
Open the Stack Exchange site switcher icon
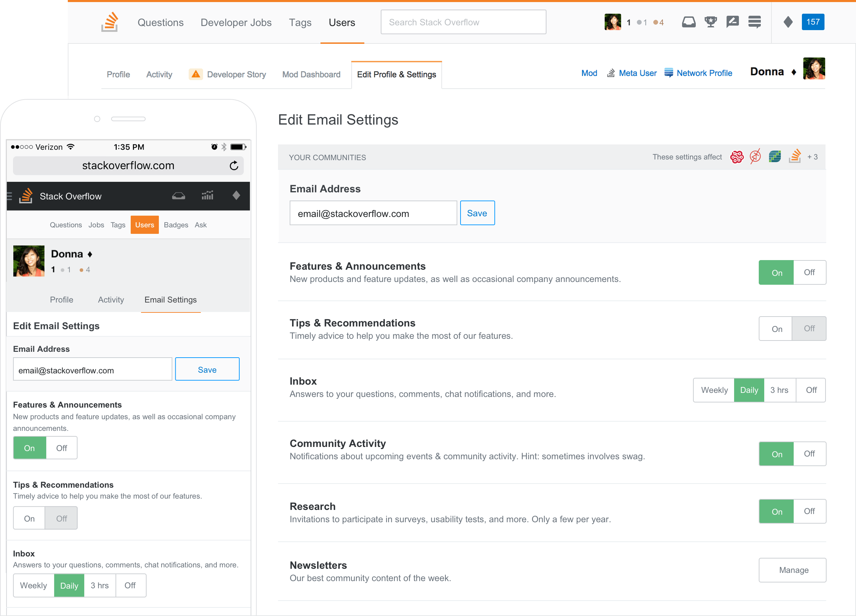click(x=754, y=22)
